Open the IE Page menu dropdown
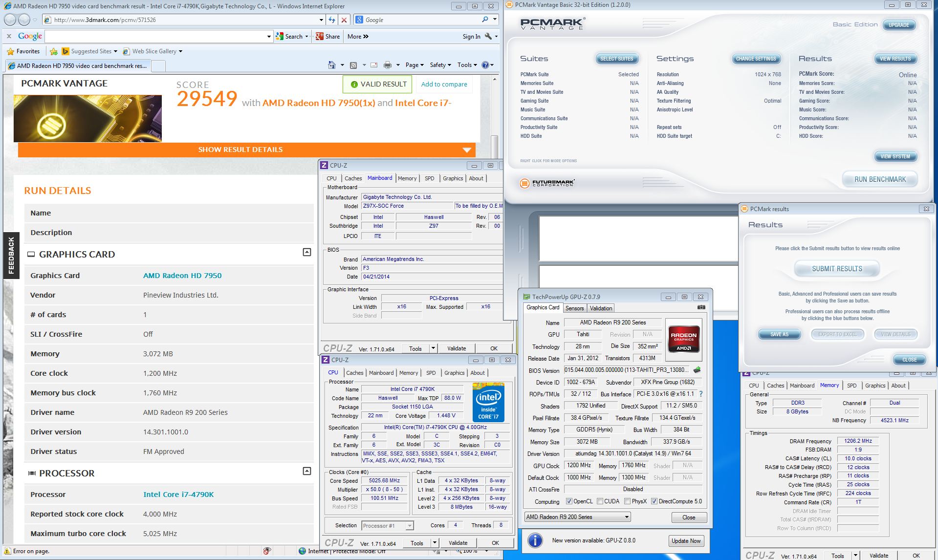This screenshot has width=938, height=560. [414, 65]
